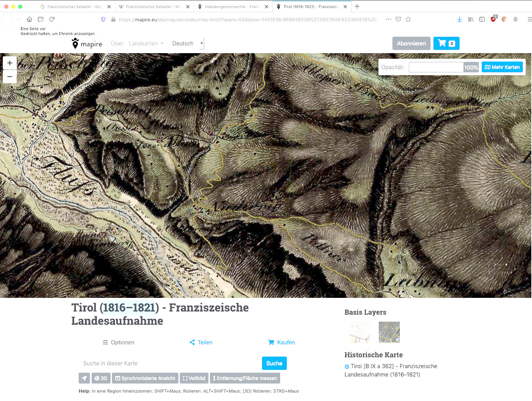The image size is (532, 401).
Task: Open the Deutsch language selector
Action: (x=187, y=43)
